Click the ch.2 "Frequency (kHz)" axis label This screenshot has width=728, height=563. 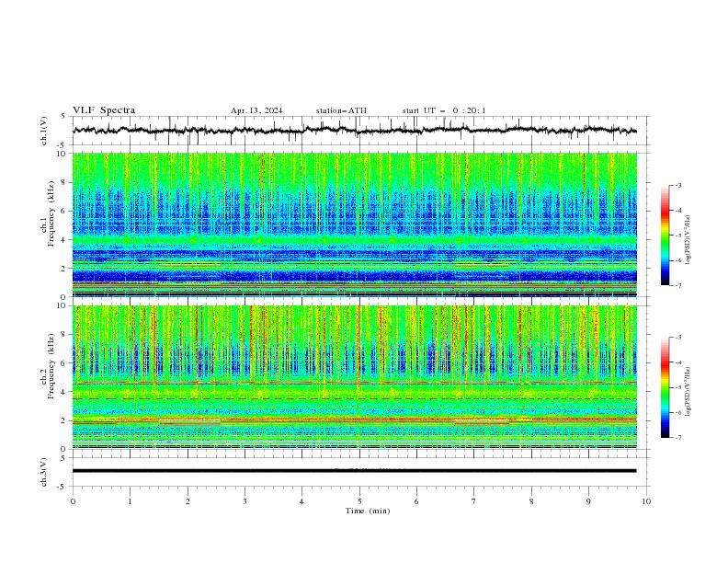[51, 365]
